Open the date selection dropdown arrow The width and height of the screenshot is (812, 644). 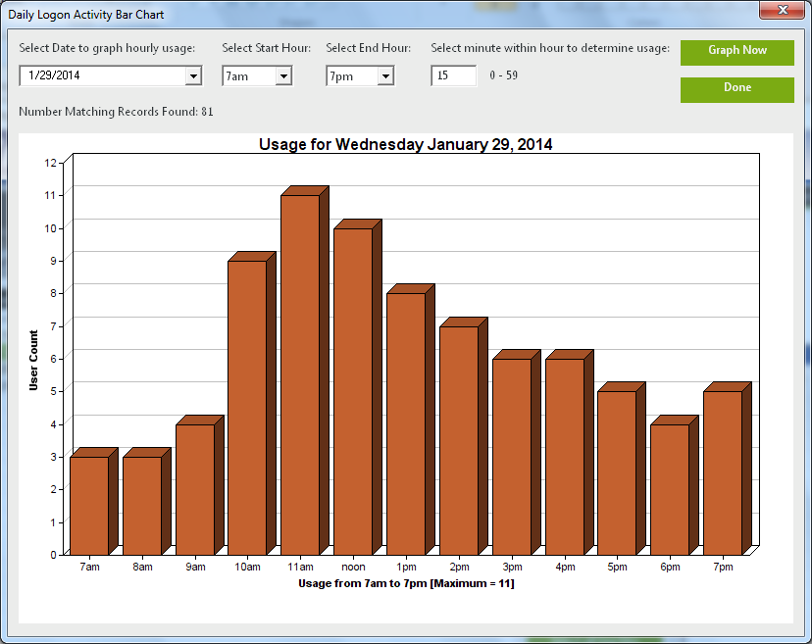pos(193,76)
